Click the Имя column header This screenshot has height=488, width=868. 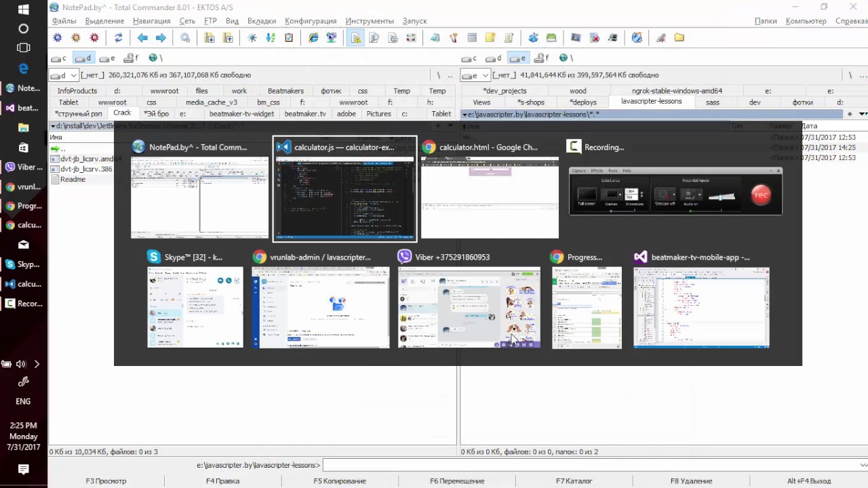(x=56, y=137)
